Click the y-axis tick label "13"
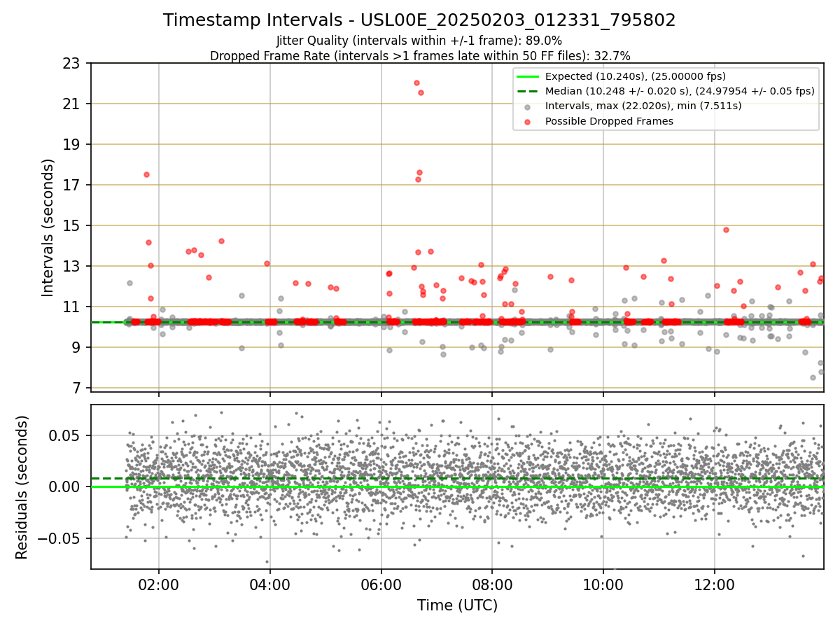840x630 pixels. (x=72, y=267)
